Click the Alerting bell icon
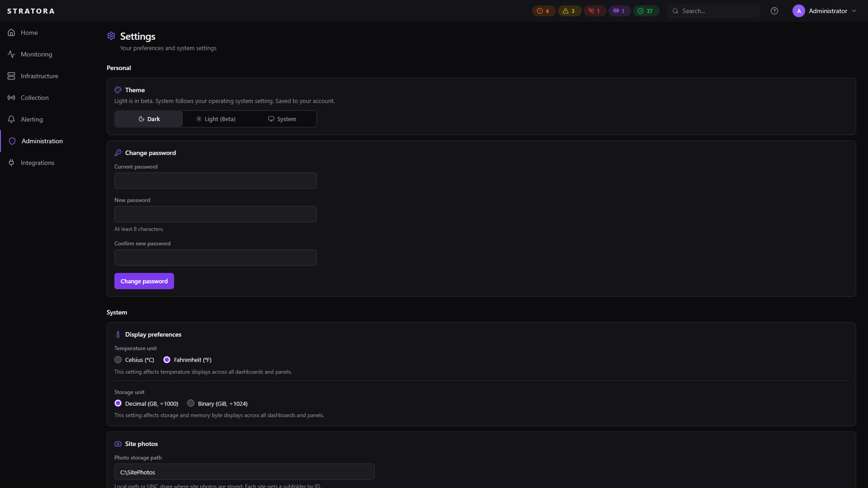 pyautogui.click(x=11, y=119)
